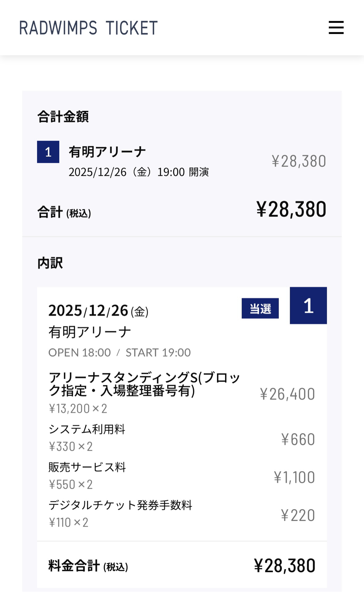Click the bold 合計 (税込) ¥28,380 total
This screenshot has height=592, width=364.
(291, 210)
